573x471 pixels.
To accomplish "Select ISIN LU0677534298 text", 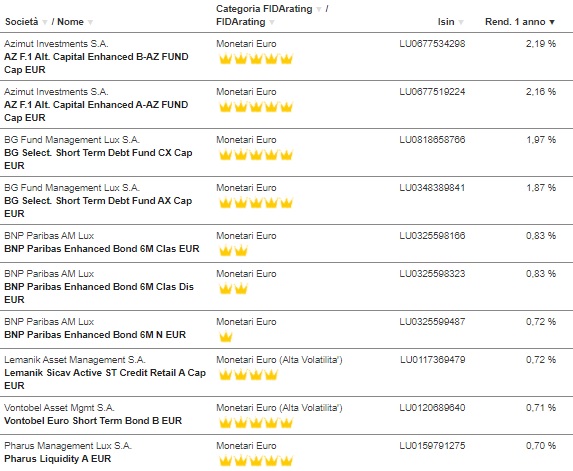I will point(432,44).
